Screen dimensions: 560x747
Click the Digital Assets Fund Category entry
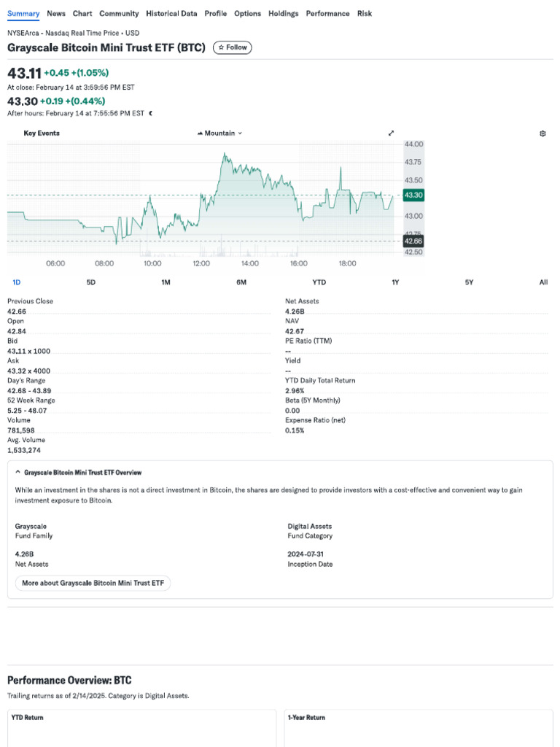[x=310, y=531]
